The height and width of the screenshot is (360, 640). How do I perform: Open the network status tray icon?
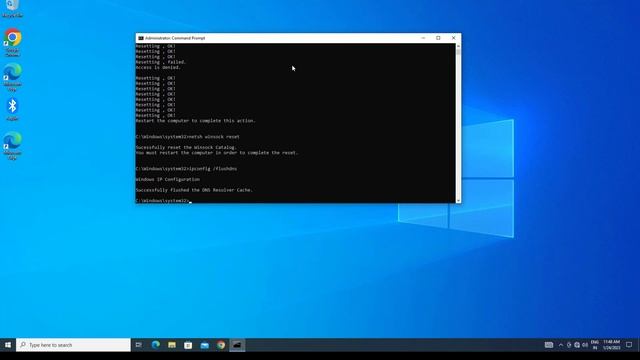pos(577,345)
